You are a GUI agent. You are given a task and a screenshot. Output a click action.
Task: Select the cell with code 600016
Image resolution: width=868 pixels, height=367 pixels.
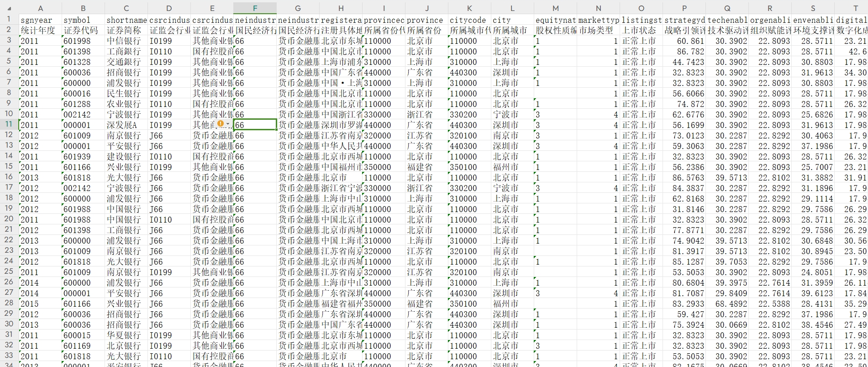pyautogui.click(x=83, y=93)
